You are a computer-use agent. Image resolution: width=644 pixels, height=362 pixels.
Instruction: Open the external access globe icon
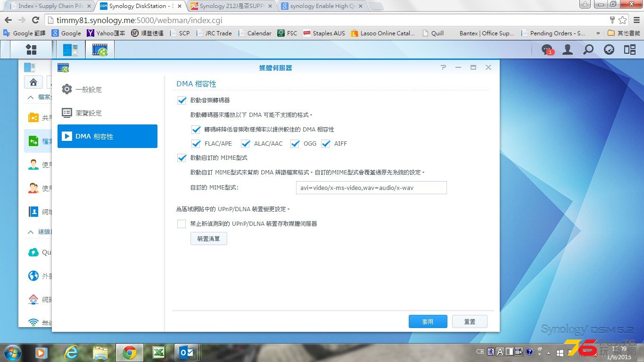tap(33, 276)
